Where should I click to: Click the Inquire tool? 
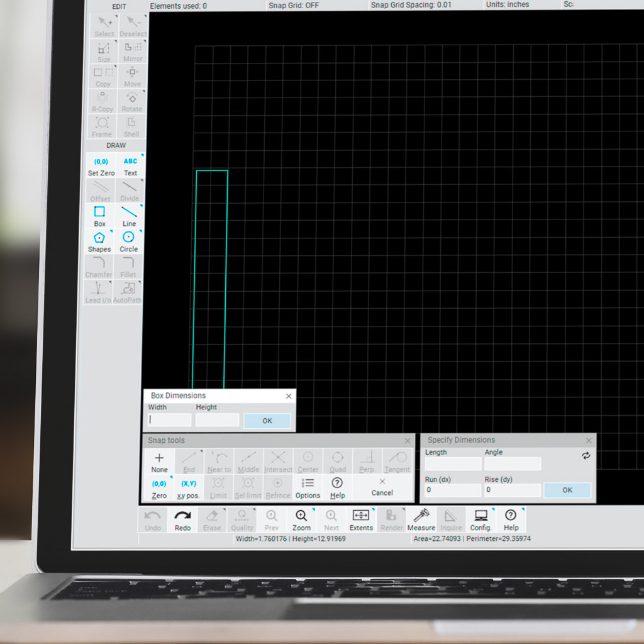[451, 520]
